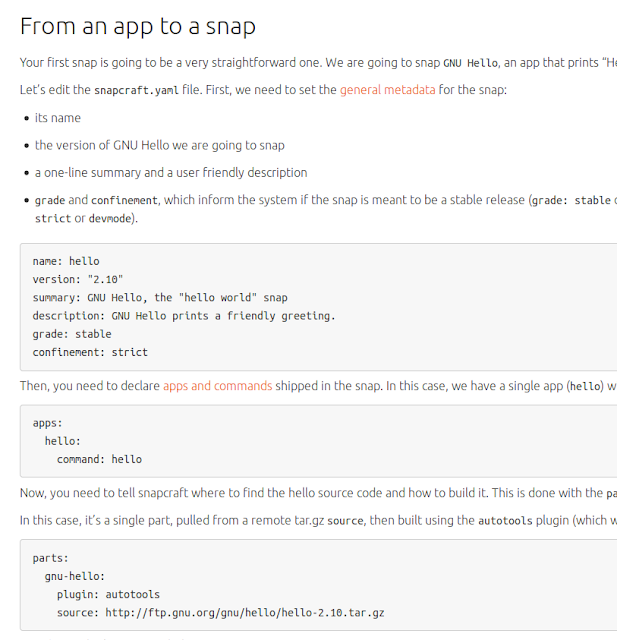Click the description line in code block
This screenshot has height=640, width=617.
click(x=184, y=316)
